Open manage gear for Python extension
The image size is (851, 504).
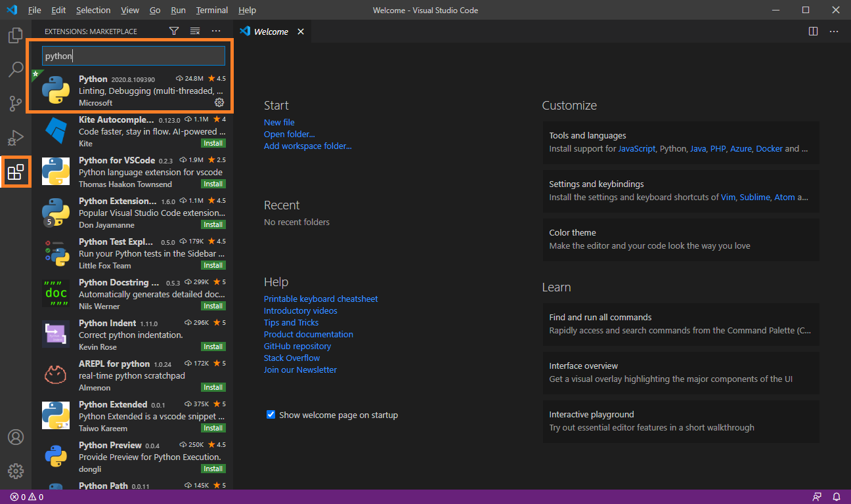pyautogui.click(x=219, y=102)
